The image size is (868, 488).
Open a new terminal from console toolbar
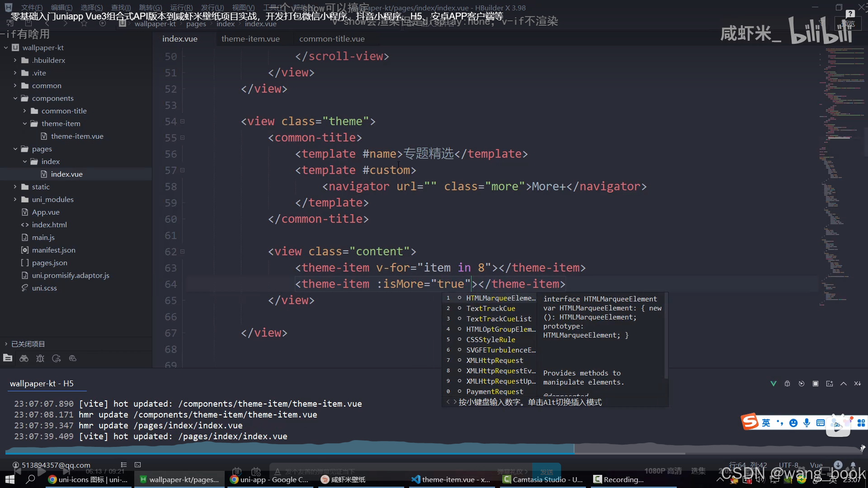830,384
